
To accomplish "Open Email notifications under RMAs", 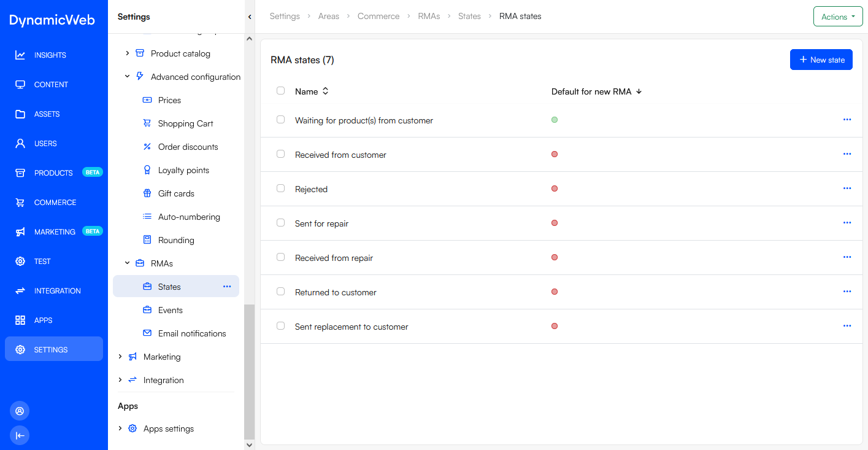I will [192, 333].
